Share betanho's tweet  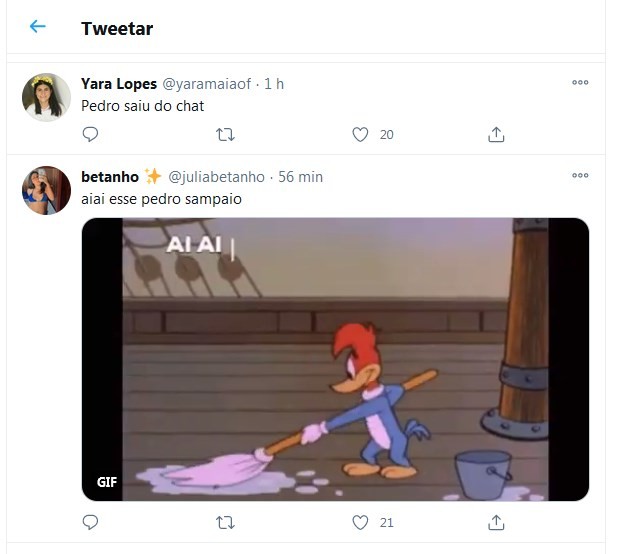(x=496, y=522)
